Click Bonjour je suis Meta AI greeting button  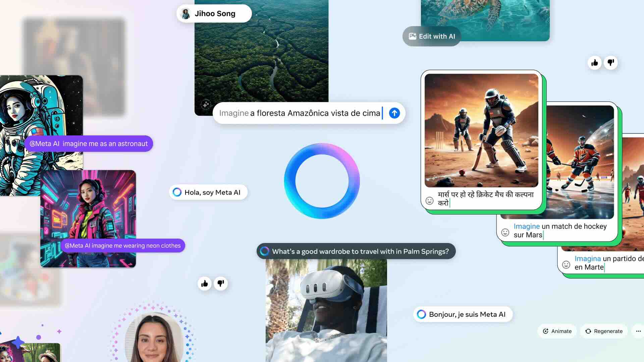coord(461,314)
